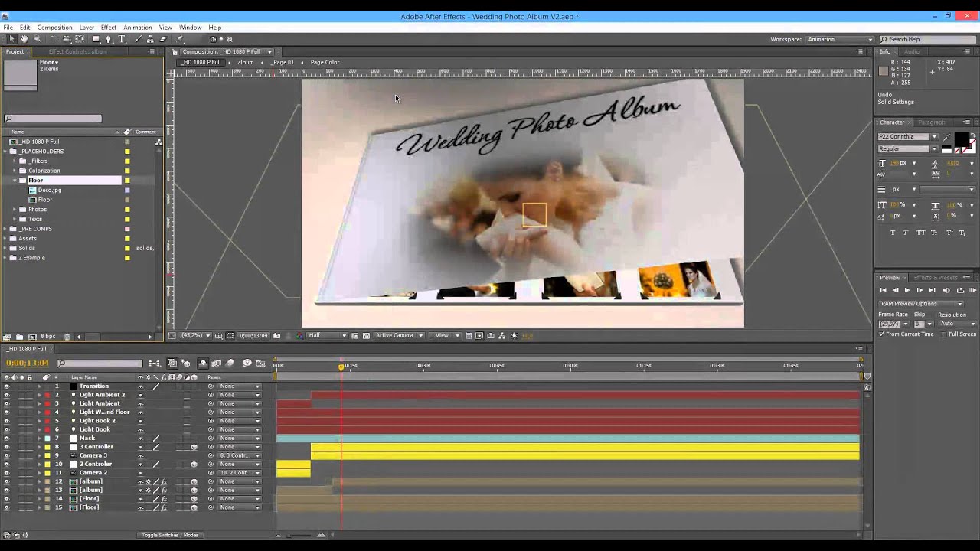Switch to the Paragraph tab

coord(931,122)
